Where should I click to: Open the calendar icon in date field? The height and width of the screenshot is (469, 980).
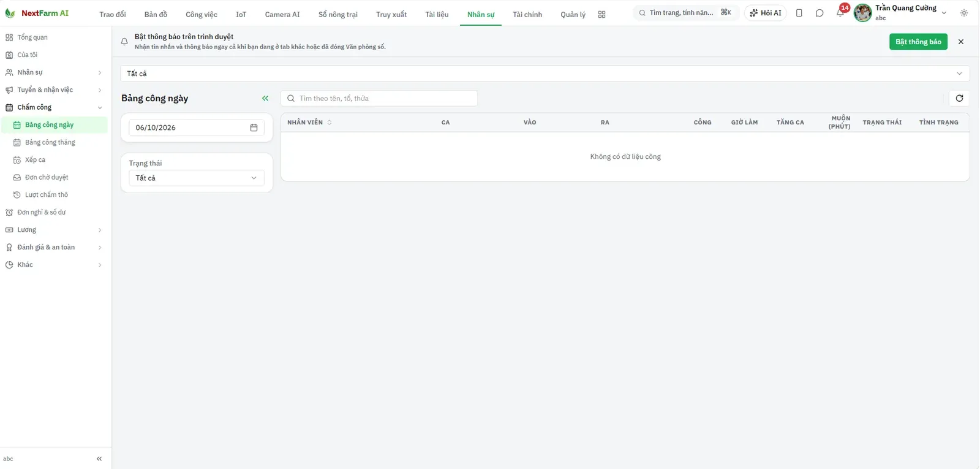(x=254, y=128)
